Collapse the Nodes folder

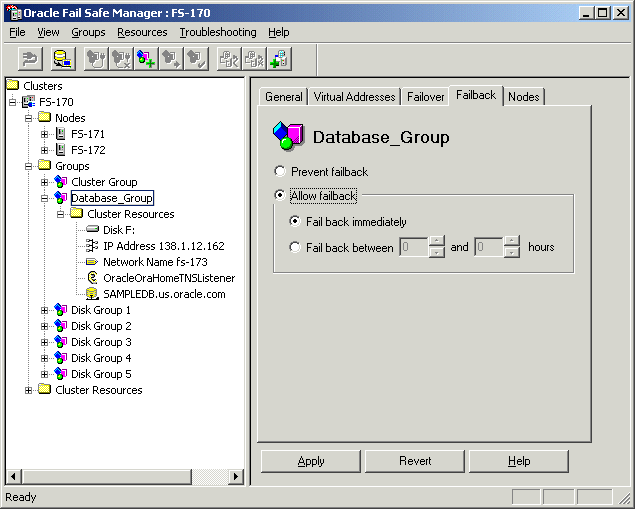pos(28,118)
